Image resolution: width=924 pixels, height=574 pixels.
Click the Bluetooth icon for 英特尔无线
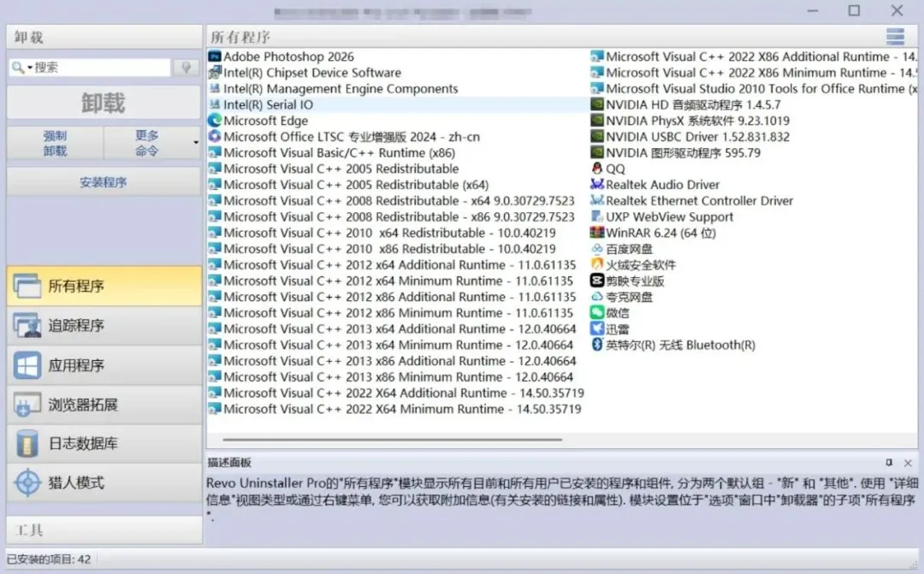tap(597, 344)
